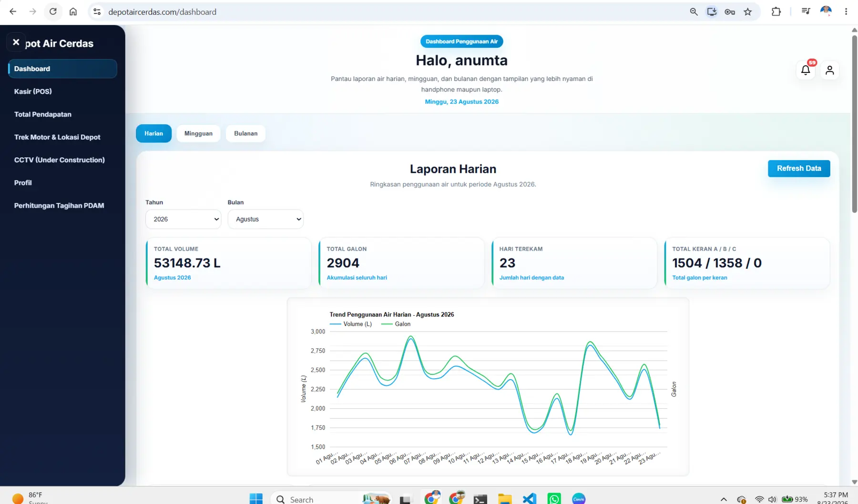Open the Tahun year dropdown

pos(184,219)
